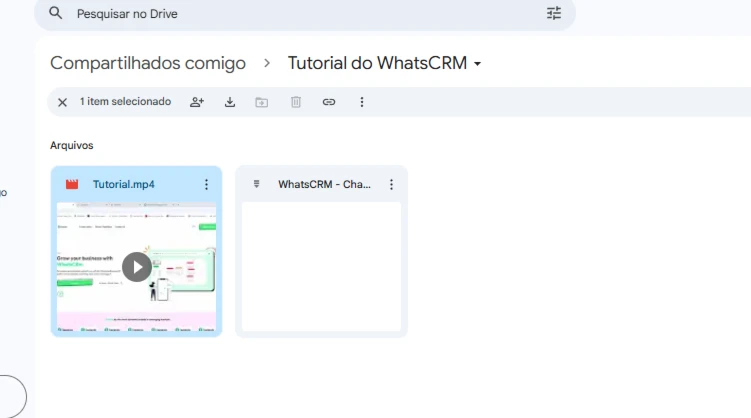Image resolution: width=751 pixels, height=418 pixels.
Task: Click the 1 item selecionado label
Action: tap(125, 102)
